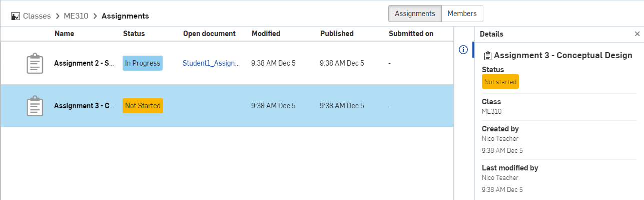Close the Details panel
This screenshot has width=644, height=200.
[x=637, y=34]
